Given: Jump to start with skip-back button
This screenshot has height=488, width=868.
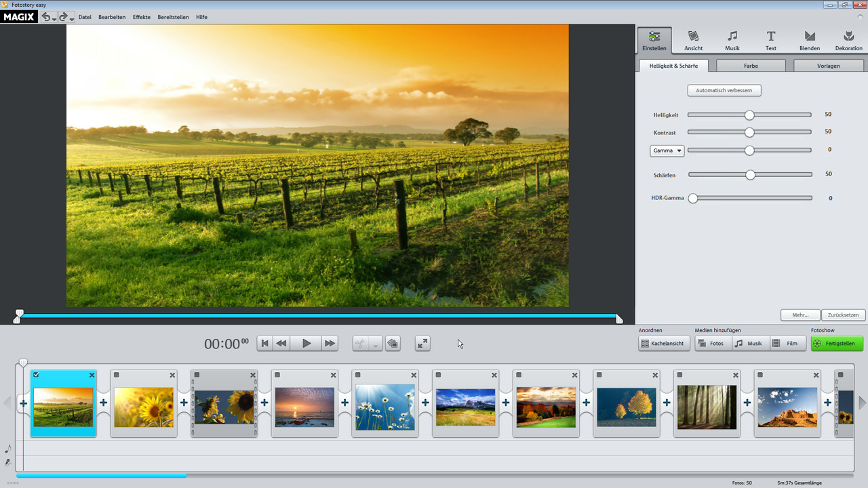Looking at the screenshot, I should 265,344.
